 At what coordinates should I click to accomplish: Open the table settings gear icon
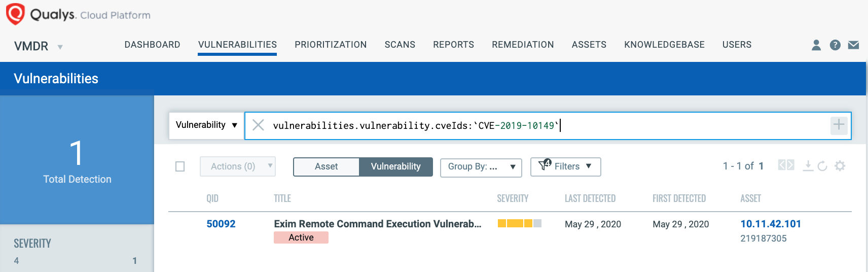click(x=840, y=166)
